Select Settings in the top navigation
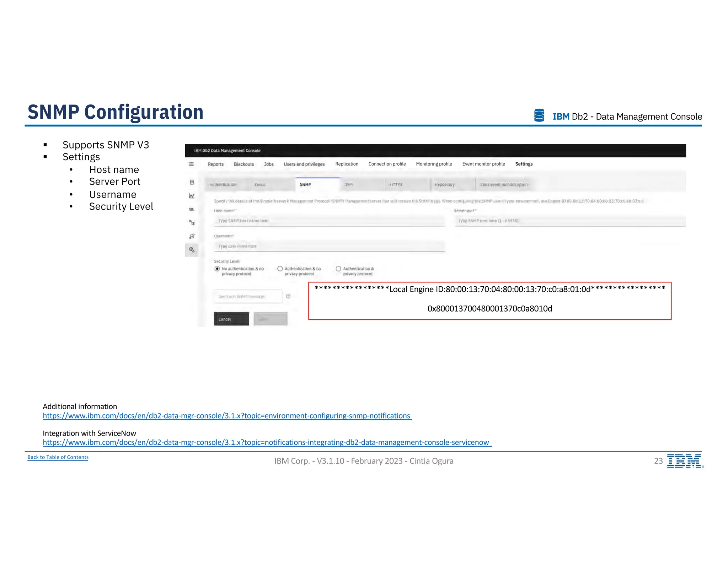Viewport: 728px width, 562px height. click(524, 164)
